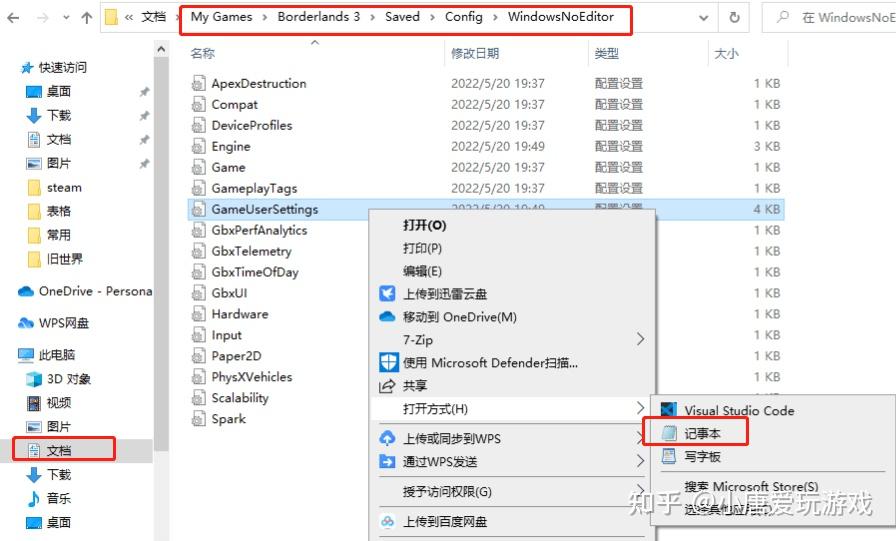This screenshot has width=896, height=541.
Task: Select the Game config file icon
Action: (x=198, y=167)
